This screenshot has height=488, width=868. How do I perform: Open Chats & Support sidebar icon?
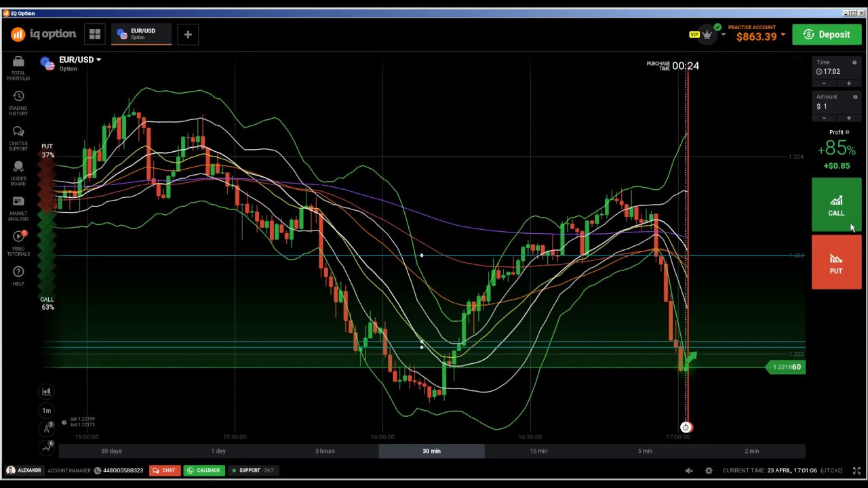[x=18, y=139]
